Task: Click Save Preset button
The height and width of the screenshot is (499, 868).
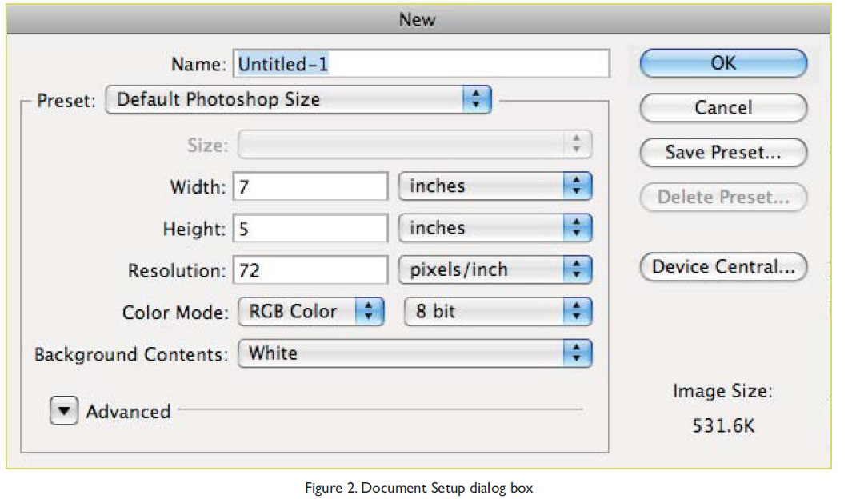Action: click(723, 152)
